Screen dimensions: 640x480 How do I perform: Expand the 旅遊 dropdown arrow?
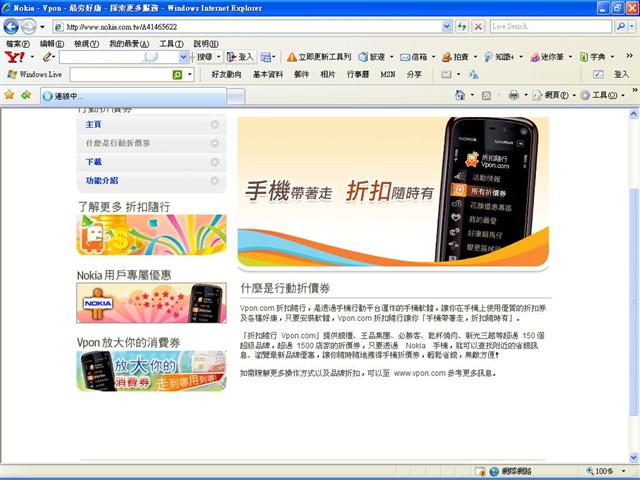click(391, 57)
